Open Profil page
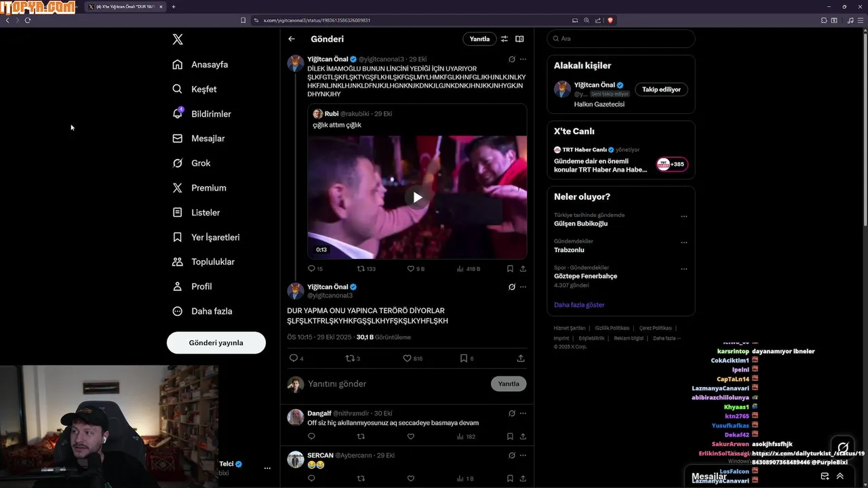 click(x=192, y=286)
